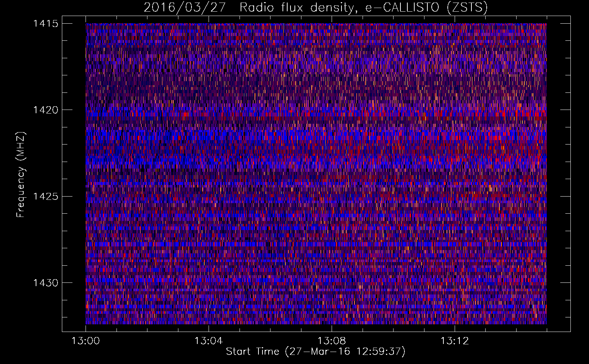The width and height of the screenshot is (589, 364).
Task: Click the 13:04 time axis label
Action: (209, 341)
